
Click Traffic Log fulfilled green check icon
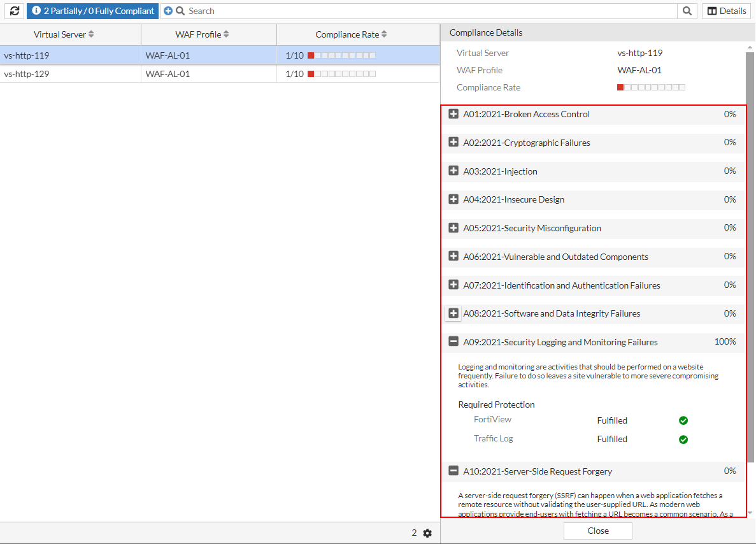click(683, 440)
